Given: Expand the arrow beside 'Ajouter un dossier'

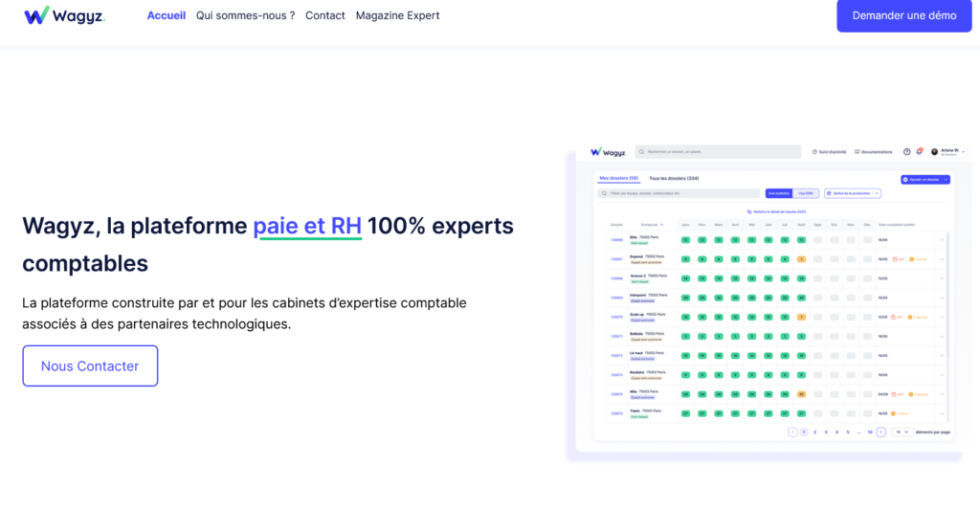Looking at the screenshot, I should pyautogui.click(x=947, y=179).
